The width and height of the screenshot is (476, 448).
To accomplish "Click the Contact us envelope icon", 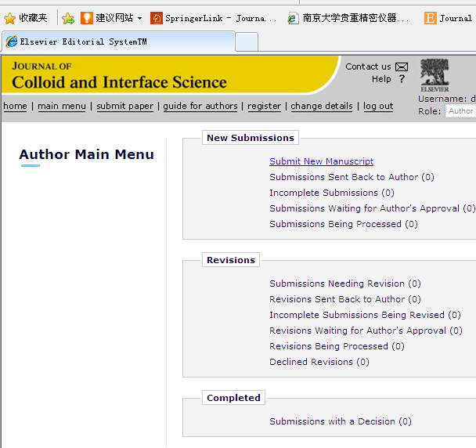I will 402,67.
